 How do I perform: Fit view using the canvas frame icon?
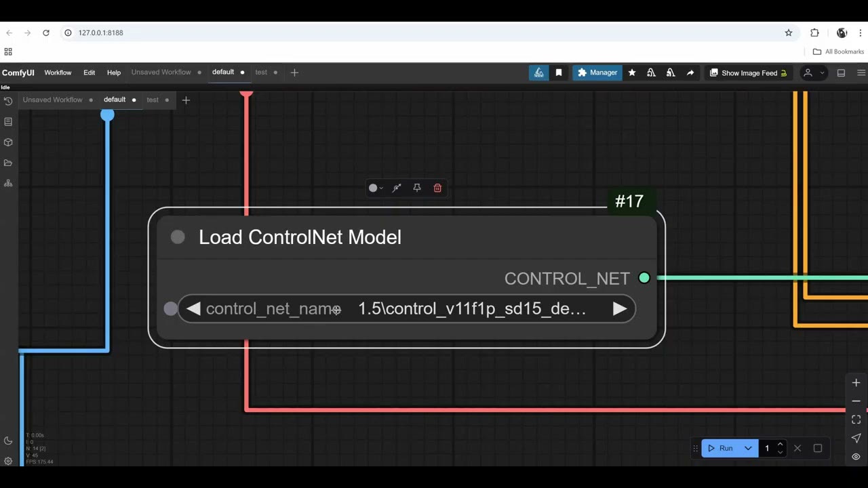[856, 420]
